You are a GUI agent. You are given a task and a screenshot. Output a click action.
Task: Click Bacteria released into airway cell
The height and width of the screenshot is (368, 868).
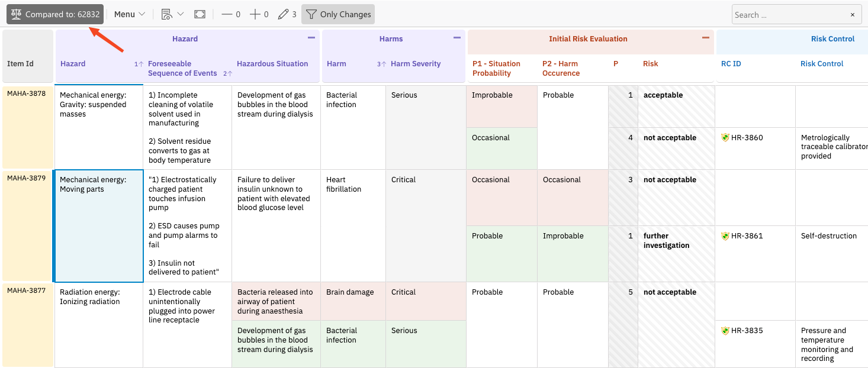(276, 301)
